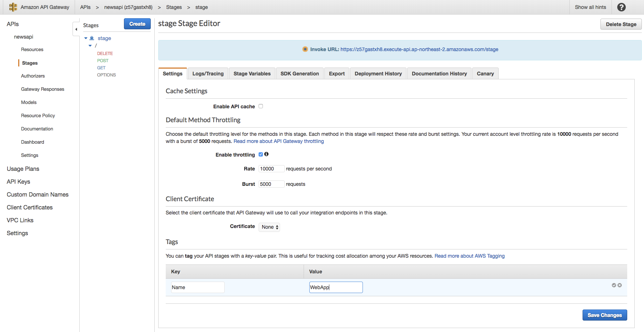Open Authorizers in the sidebar

click(33, 76)
